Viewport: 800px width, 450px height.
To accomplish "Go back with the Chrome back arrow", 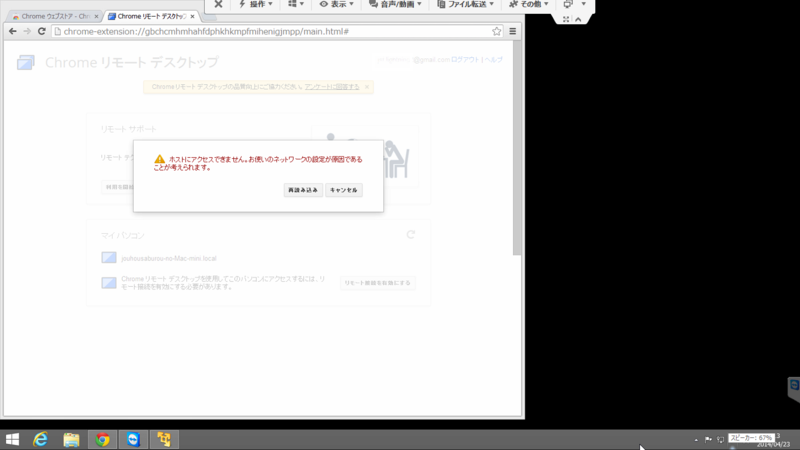I will click(x=13, y=31).
